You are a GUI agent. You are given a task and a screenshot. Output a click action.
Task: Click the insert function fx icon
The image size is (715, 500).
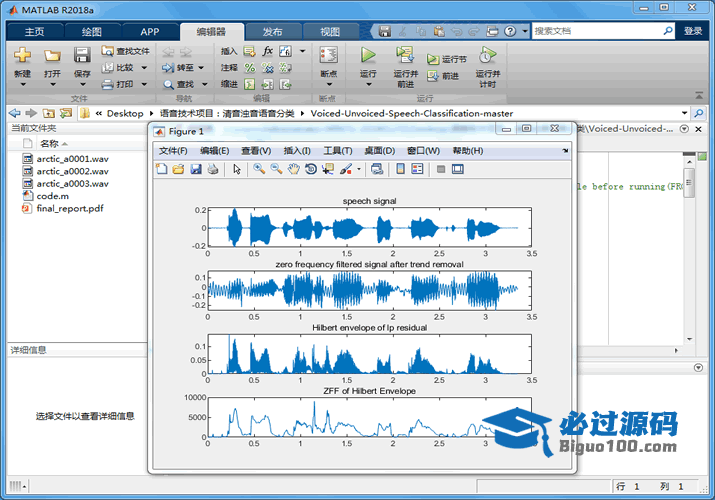[x=268, y=51]
